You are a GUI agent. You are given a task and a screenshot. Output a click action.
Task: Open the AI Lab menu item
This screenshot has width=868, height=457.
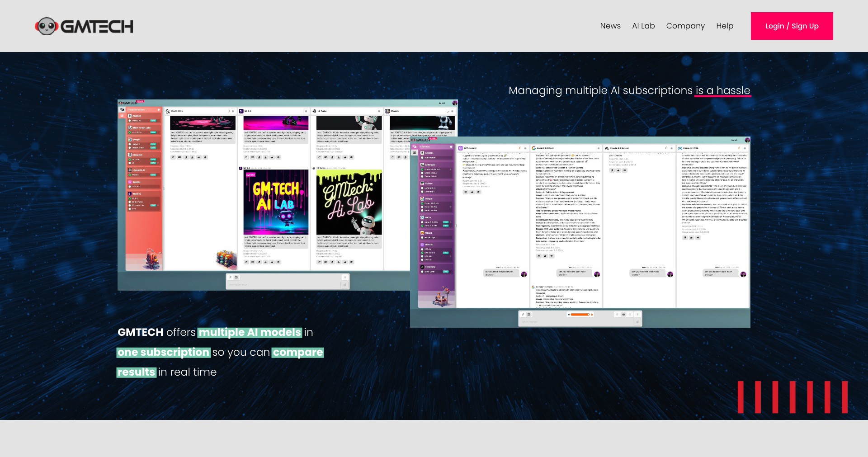pos(643,26)
